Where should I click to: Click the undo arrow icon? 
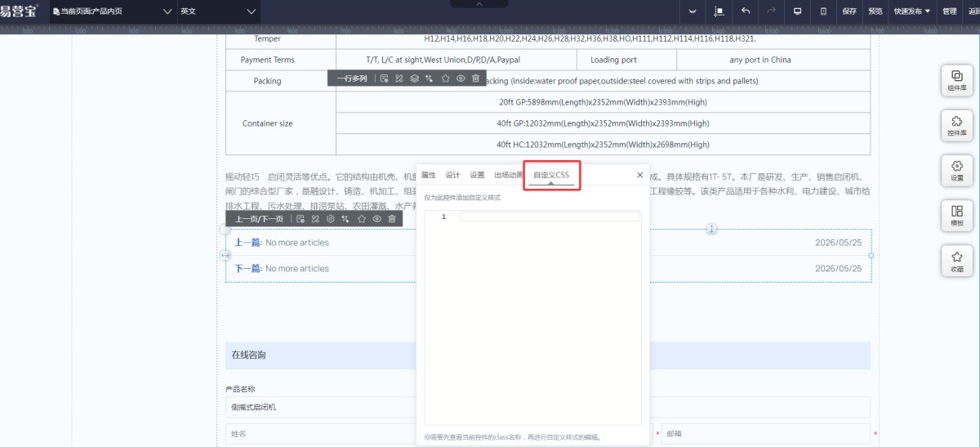coord(746,11)
